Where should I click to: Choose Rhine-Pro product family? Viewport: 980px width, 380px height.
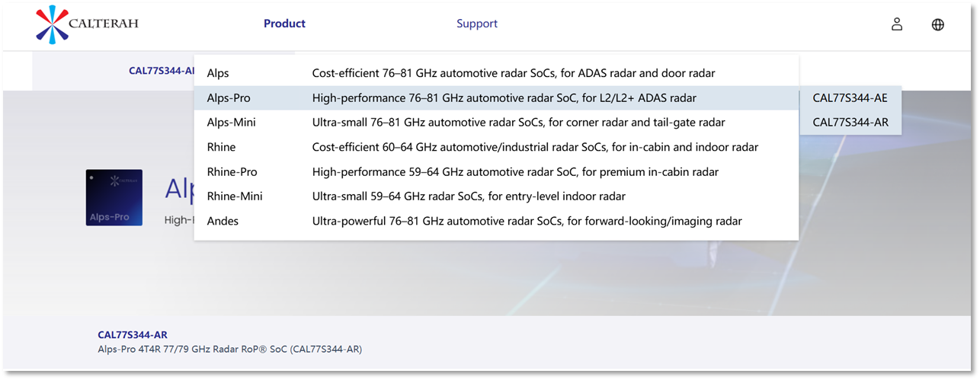(x=496, y=171)
